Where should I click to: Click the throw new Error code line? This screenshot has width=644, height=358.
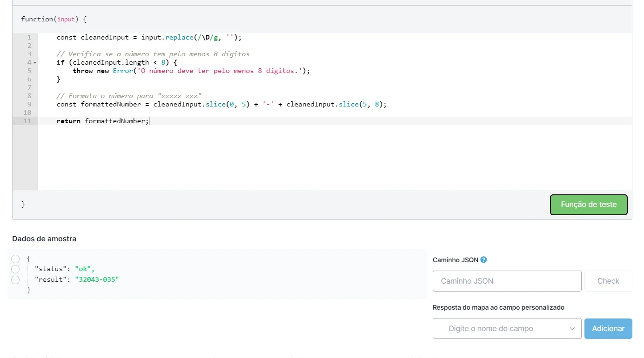click(191, 71)
